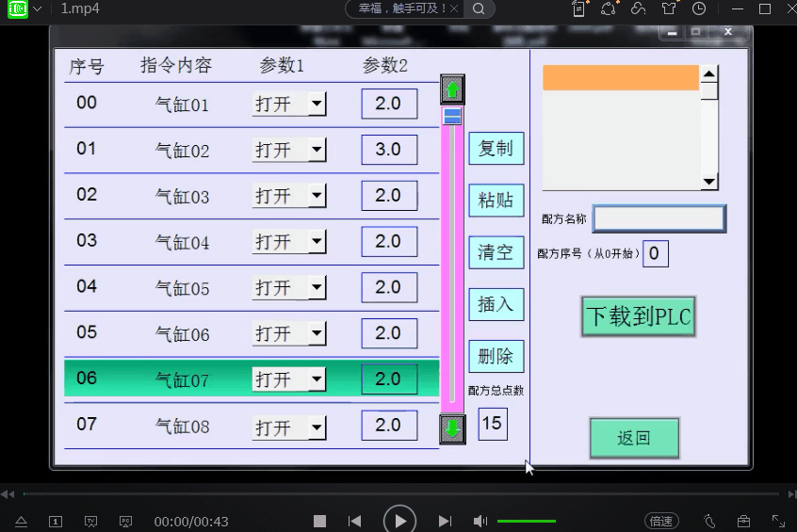The height and width of the screenshot is (532, 797).
Task: Click the 返回 return button
Action: pyautogui.click(x=634, y=438)
